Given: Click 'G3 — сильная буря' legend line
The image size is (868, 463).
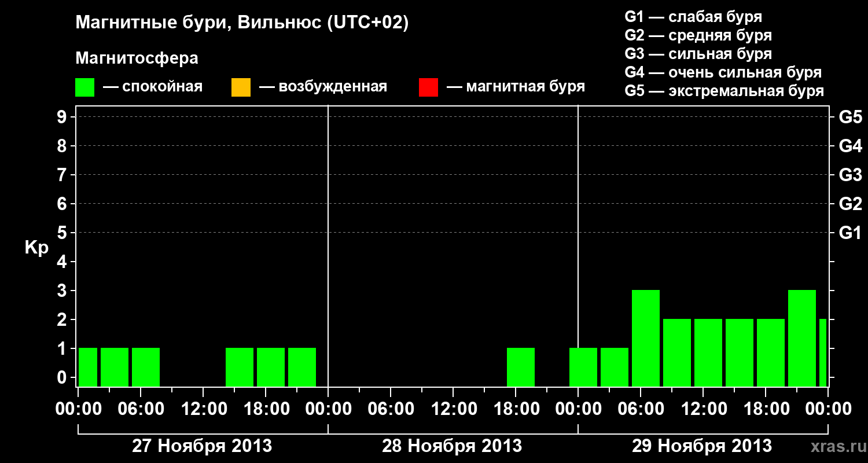Looking at the screenshot, I should pos(698,54).
